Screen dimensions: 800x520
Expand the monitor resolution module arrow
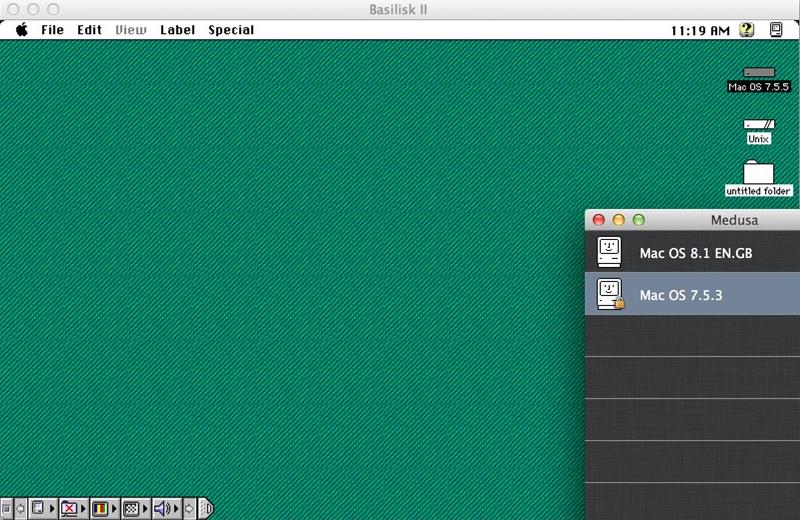pos(145,509)
